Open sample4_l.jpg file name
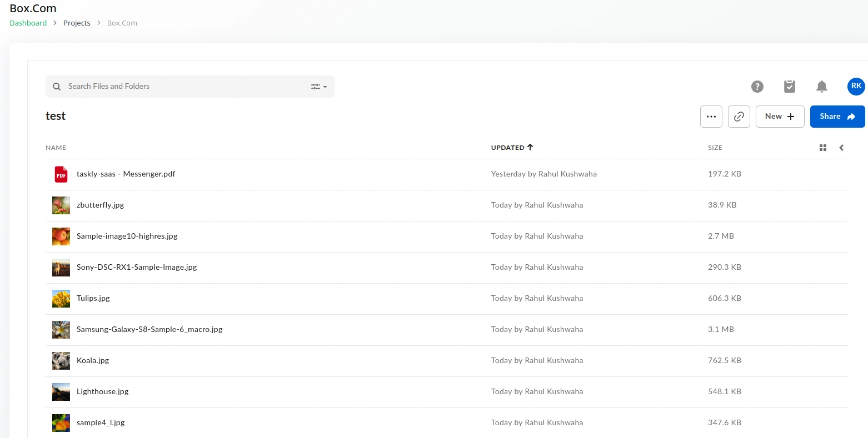The image size is (868, 438). (101, 422)
